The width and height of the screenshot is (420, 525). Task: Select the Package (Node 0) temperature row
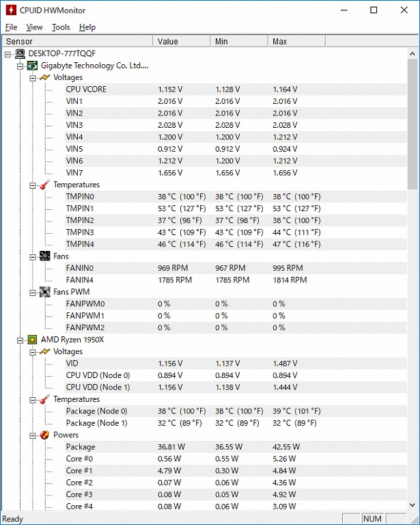tap(236, 411)
